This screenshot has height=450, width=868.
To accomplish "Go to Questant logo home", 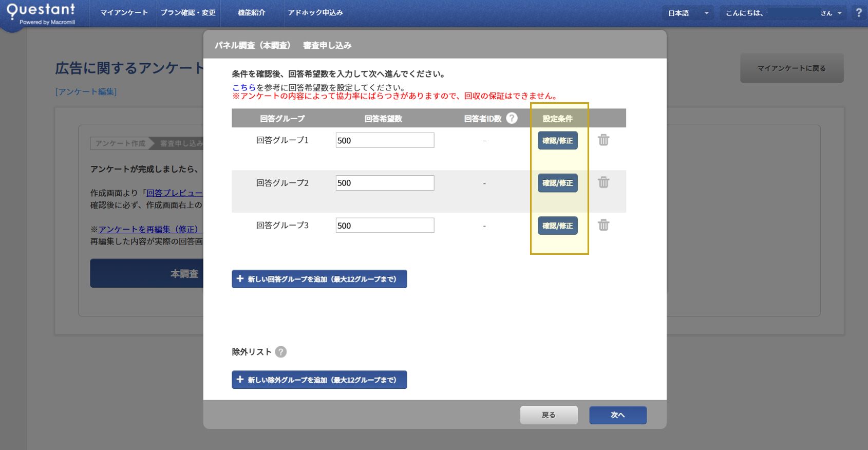I will click(x=41, y=13).
